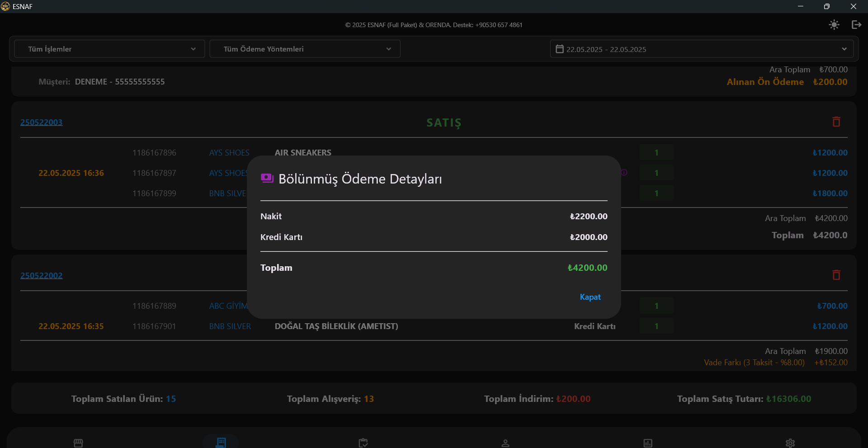This screenshot has width=868, height=448.
Task: Open the store tab in bottom navigation
Action: pyautogui.click(x=78, y=443)
